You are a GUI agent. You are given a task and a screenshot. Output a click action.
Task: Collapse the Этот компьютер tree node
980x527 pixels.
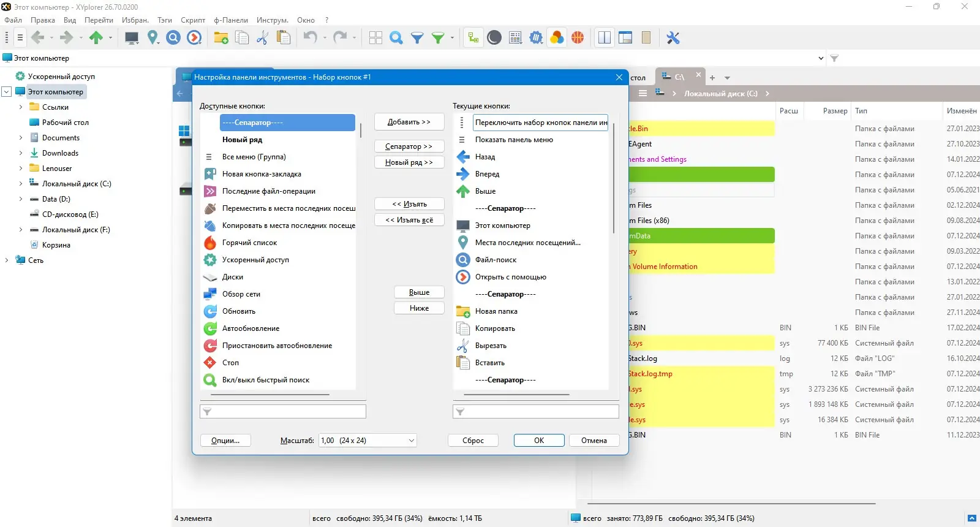tap(7, 92)
